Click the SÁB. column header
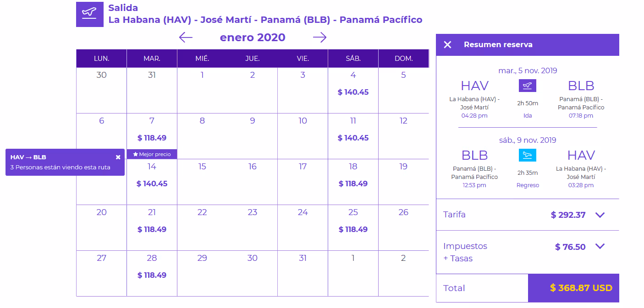Image resolution: width=644 pixels, height=308 pixels. [353, 59]
